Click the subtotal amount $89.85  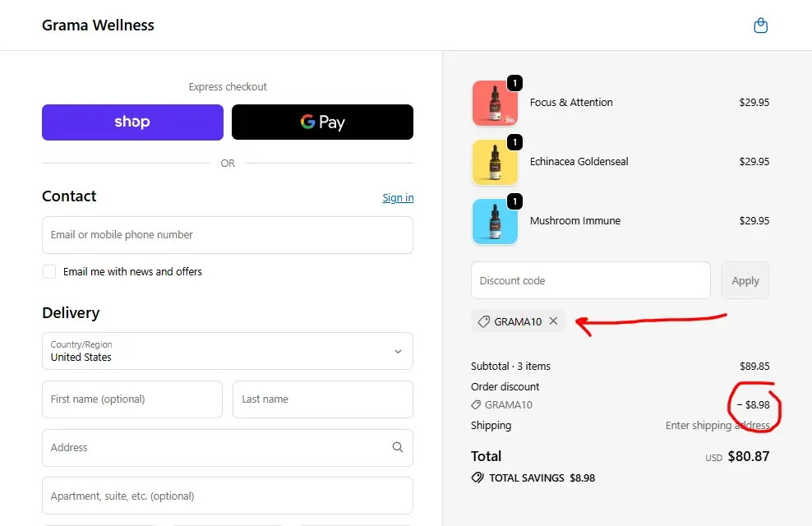[x=754, y=366]
